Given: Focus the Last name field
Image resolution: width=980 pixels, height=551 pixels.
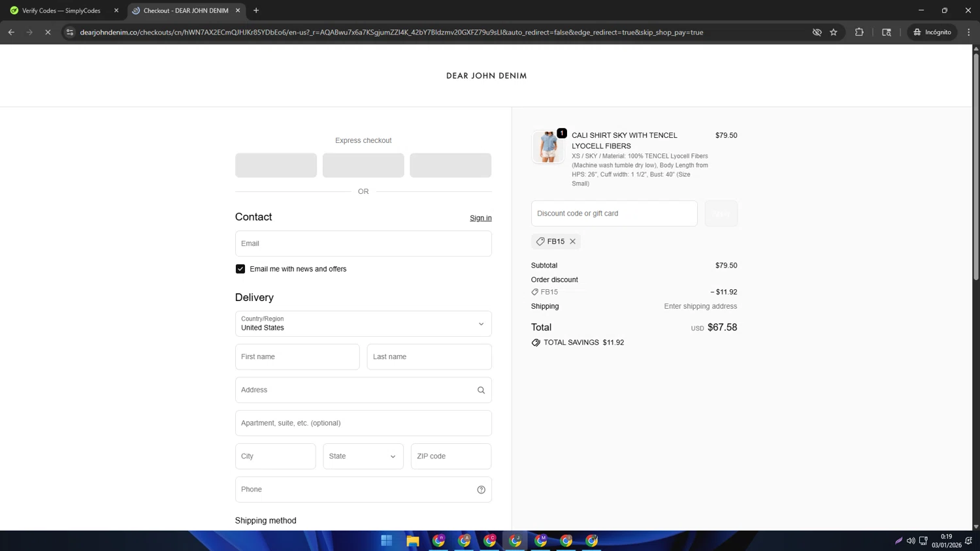Looking at the screenshot, I should tap(429, 357).
